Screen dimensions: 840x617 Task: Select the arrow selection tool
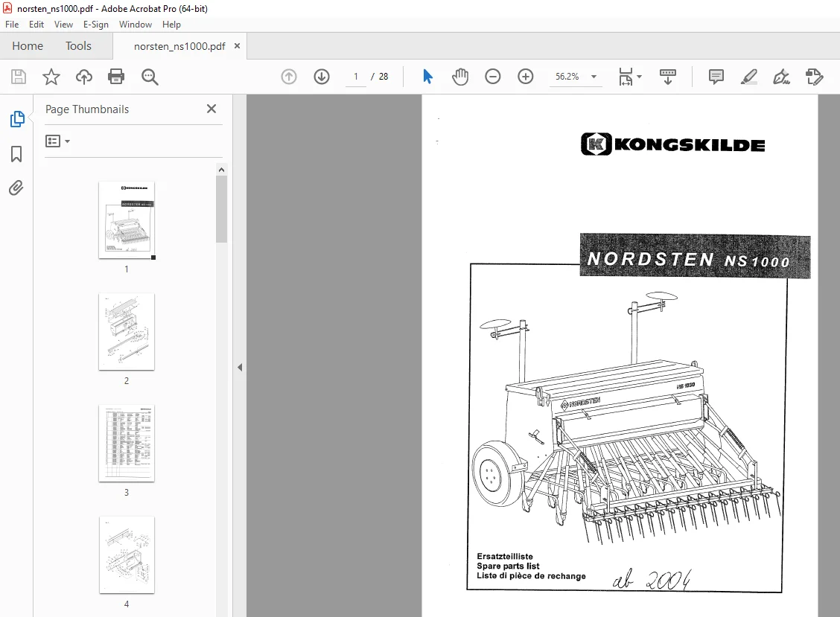tap(427, 77)
